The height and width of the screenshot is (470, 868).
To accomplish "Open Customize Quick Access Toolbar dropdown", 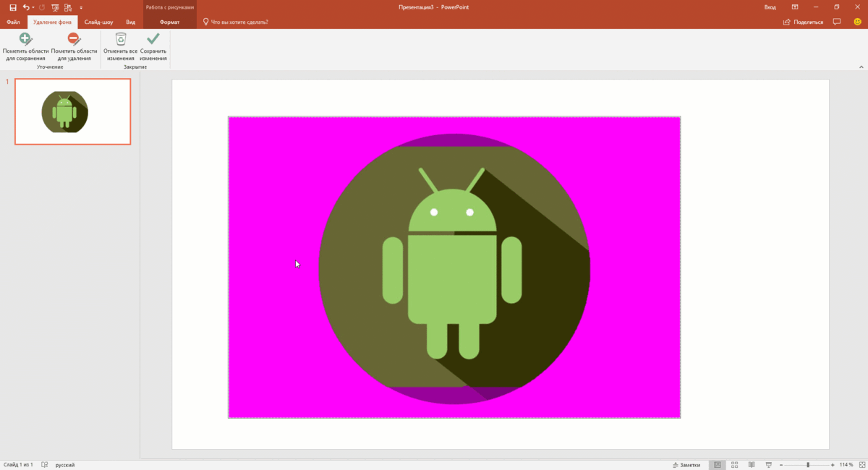I will 81,8.
